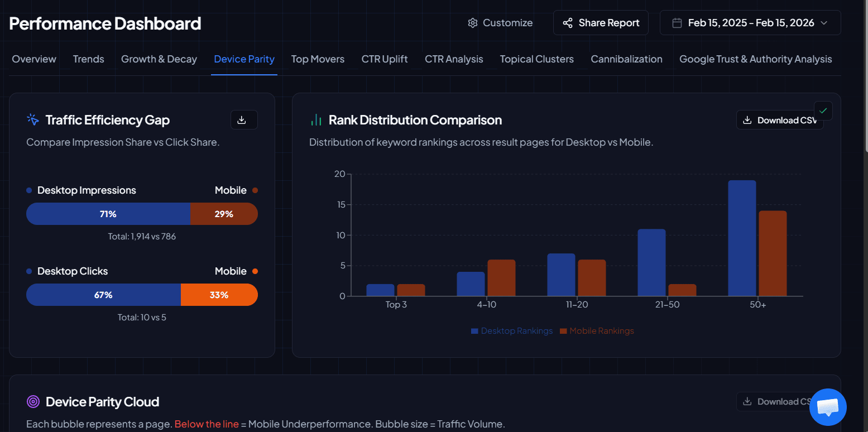The width and height of the screenshot is (868, 432).
Task: Open the Feb 15, 2025 – Feb 15, 2026 selector
Action: point(750,22)
